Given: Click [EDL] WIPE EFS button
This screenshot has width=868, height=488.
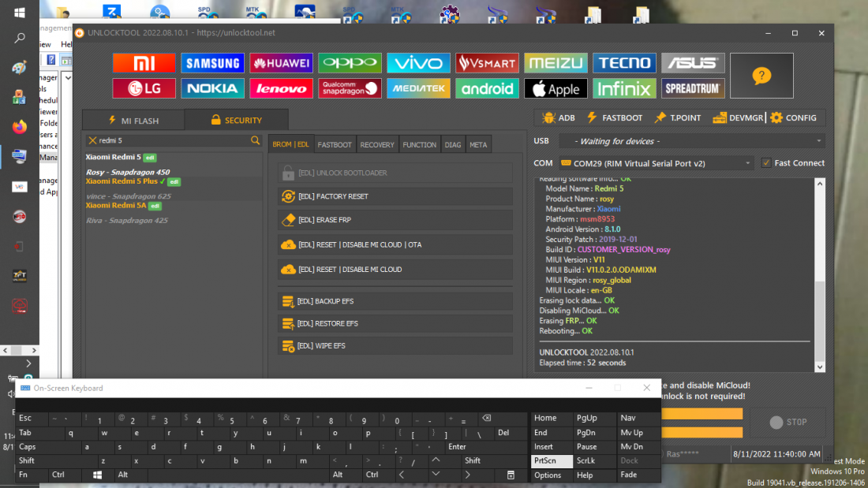Looking at the screenshot, I should tap(395, 346).
